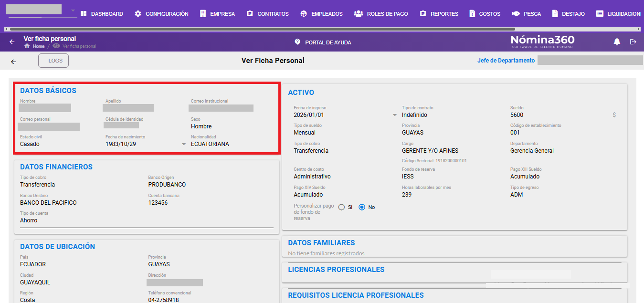Click the Estado civil field Casado
Viewport: 644px width, 303px height.
(x=30, y=144)
